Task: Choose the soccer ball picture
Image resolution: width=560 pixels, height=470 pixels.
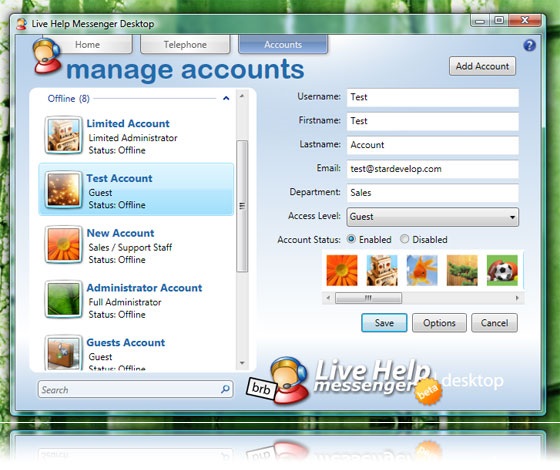Action: tap(502, 270)
